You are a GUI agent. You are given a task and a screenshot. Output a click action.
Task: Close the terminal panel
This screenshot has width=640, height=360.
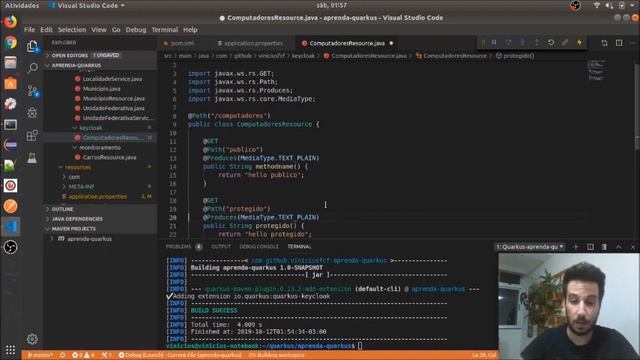click(x=633, y=247)
